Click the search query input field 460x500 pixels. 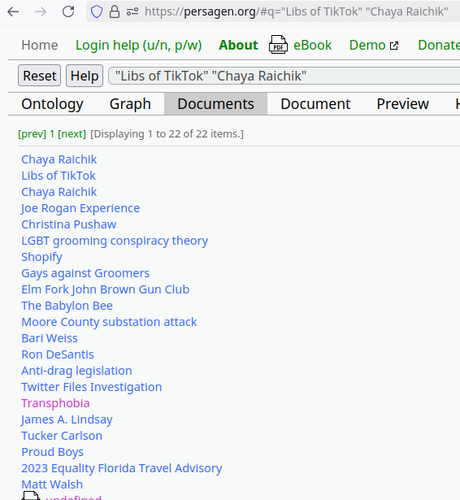pyautogui.click(x=285, y=76)
